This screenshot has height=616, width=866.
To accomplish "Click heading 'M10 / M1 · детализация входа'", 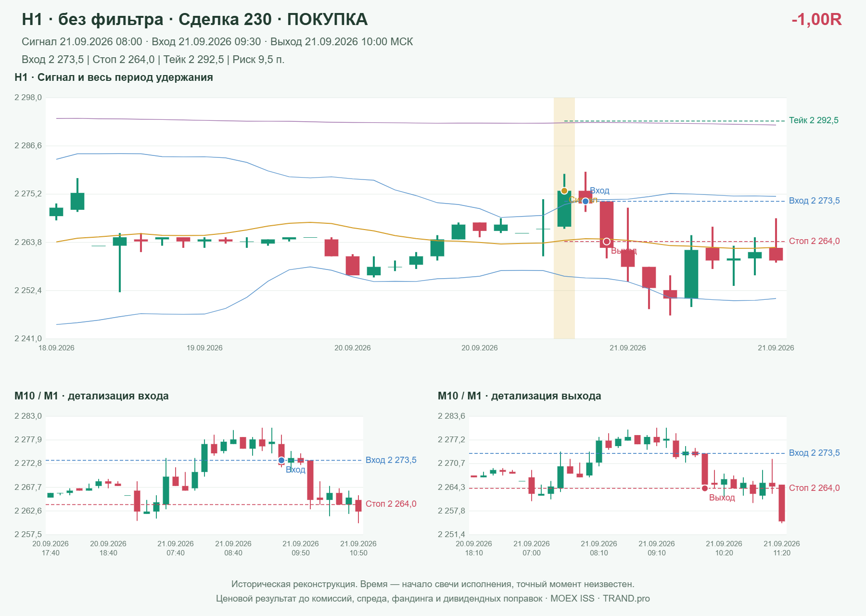I will click(x=91, y=396).
